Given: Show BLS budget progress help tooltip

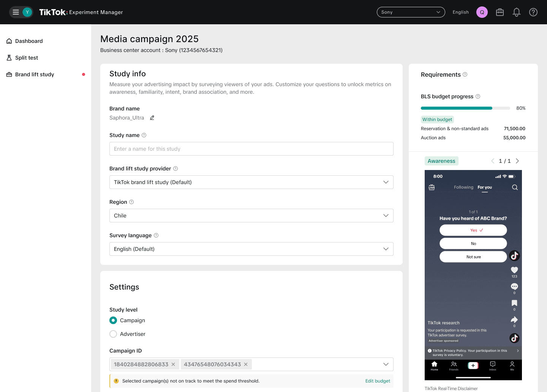Looking at the screenshot, I should click(x=478, y=96).
